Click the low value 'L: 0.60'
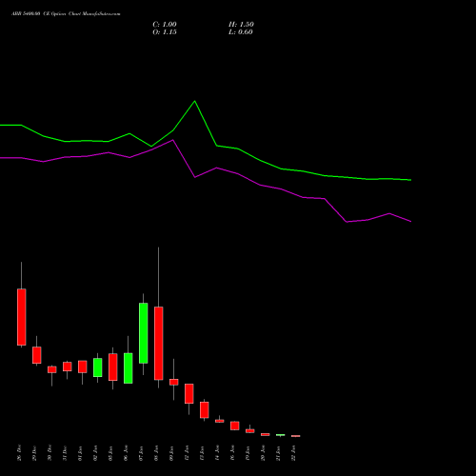476x476 pixels. (241, 32)
